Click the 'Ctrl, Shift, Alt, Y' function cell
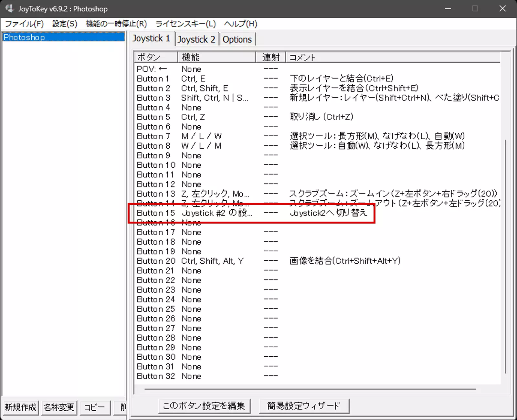This screenshot has width=517, height=420. click(212, 261)
